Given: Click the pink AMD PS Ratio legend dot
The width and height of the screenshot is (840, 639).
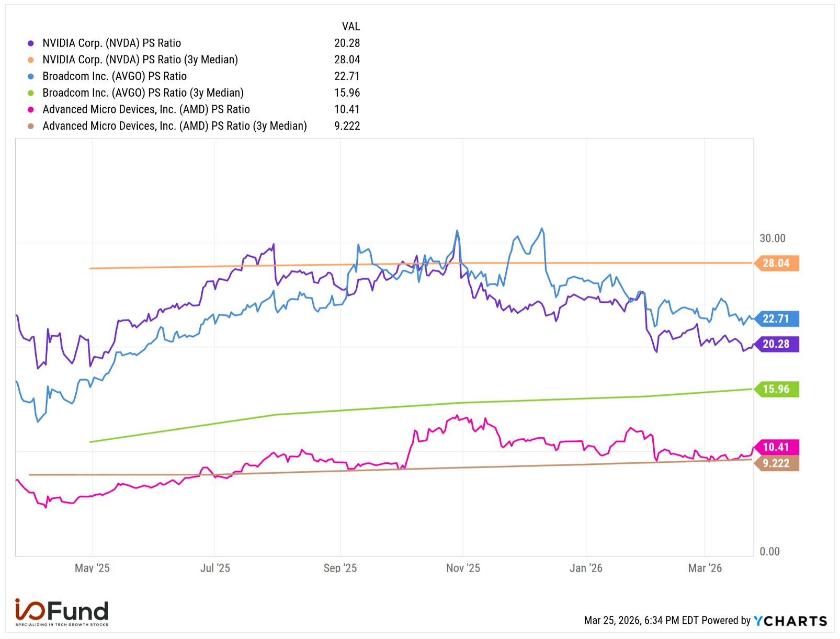Looking at the screenshot, I should pyautogui.click(x=31, y=110).
